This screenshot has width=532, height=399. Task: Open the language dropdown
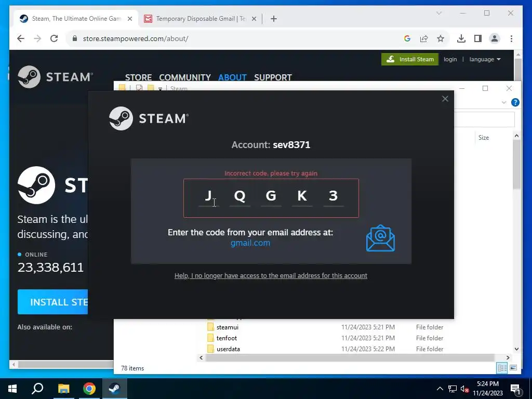point(485,59)
